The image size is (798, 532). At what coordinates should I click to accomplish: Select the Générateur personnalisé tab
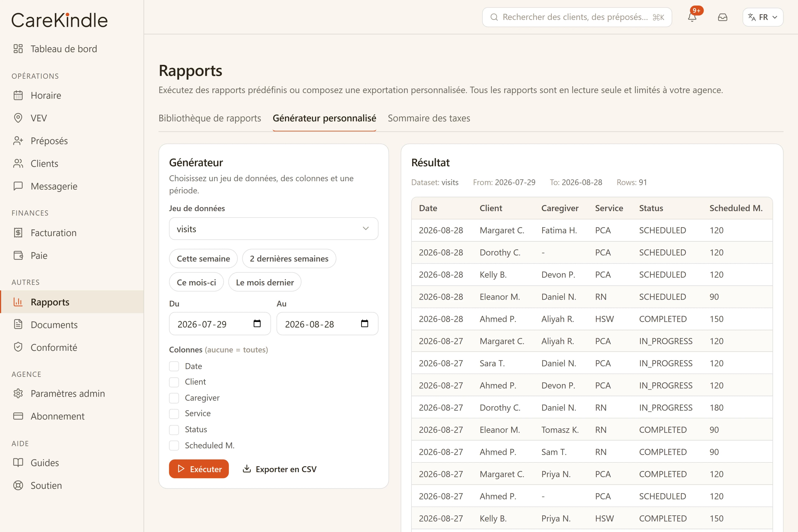click(324, 118)
